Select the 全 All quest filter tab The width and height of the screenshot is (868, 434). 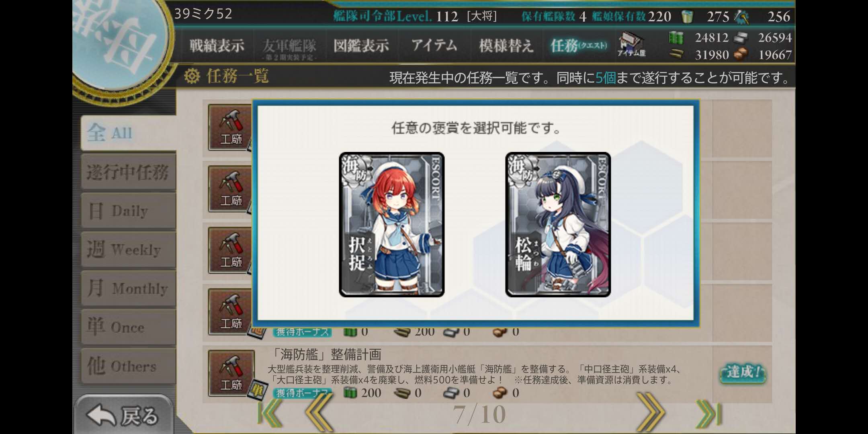(x=129, y=133)
